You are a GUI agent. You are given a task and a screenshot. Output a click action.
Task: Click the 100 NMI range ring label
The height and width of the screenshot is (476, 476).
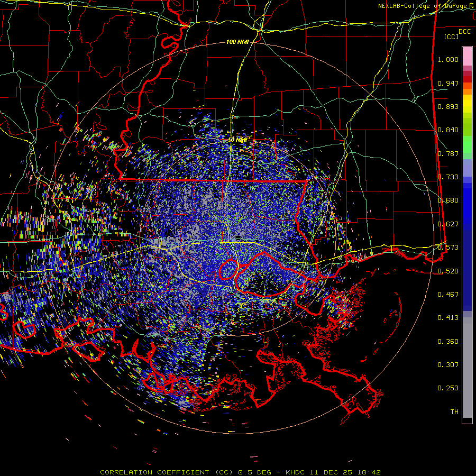(237, 42)
